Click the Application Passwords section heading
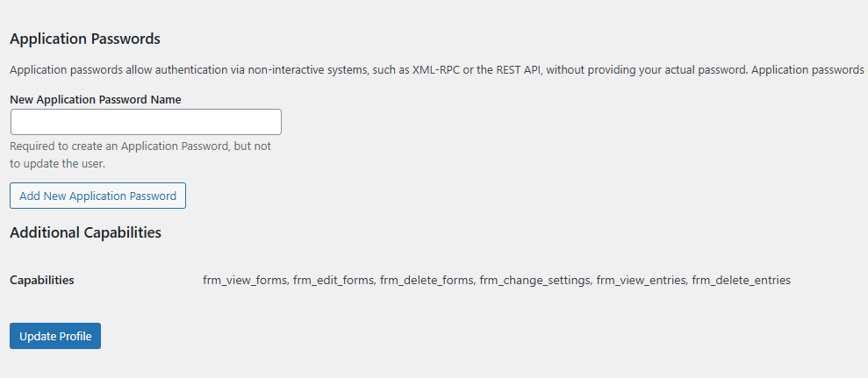Image resolution: width=868 pixels, height=378 pixels. (85, 39)
